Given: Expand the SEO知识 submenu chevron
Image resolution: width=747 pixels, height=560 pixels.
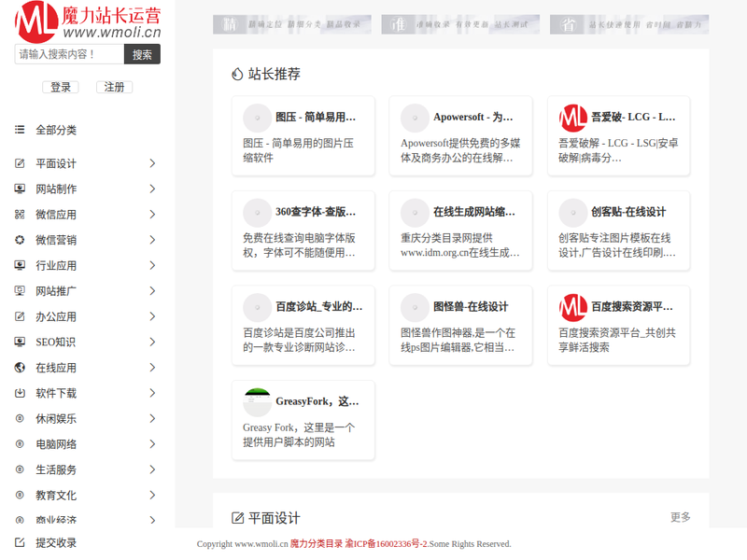Looking at the screenshot, I should (152, 342).
